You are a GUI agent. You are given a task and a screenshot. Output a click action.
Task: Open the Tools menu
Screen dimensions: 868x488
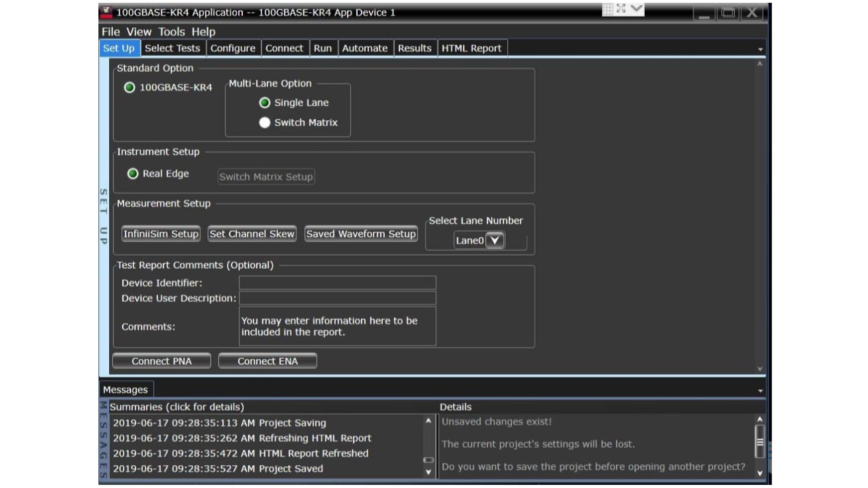click(172, 32)
